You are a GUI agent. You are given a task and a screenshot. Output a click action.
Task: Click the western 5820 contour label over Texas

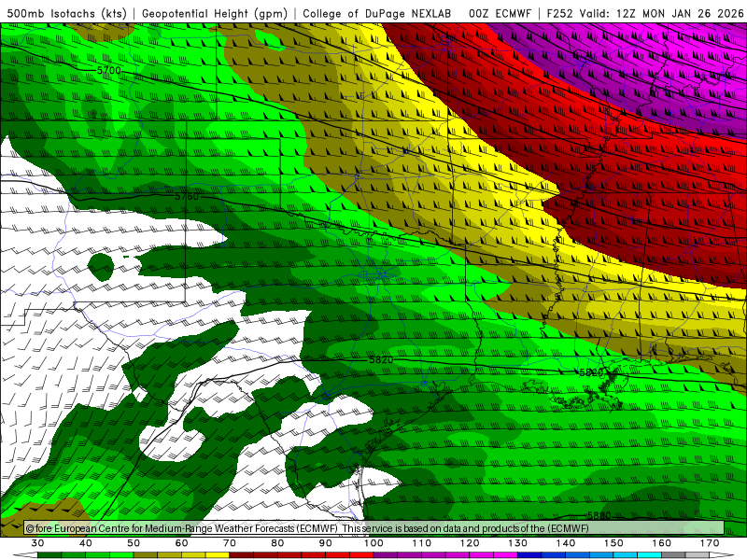tap(382, 359)
